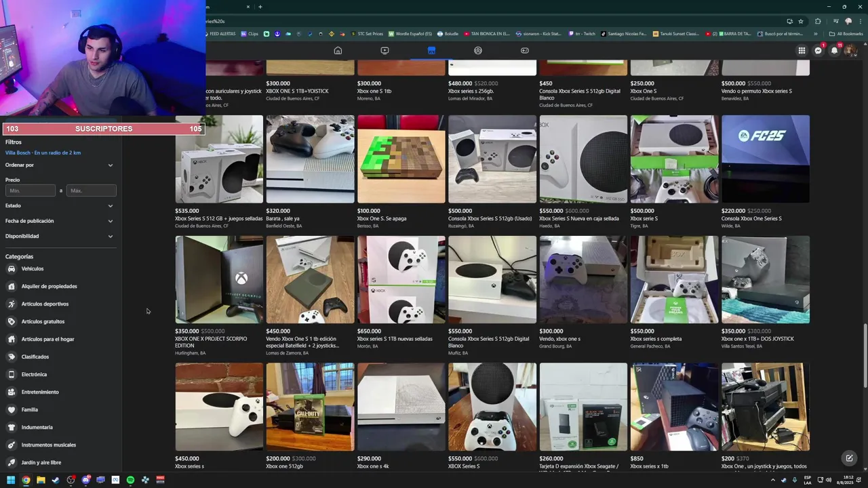Open the Minecraft-themed Xbox One S listing photo
868x488 pixels.
point(401,159)
